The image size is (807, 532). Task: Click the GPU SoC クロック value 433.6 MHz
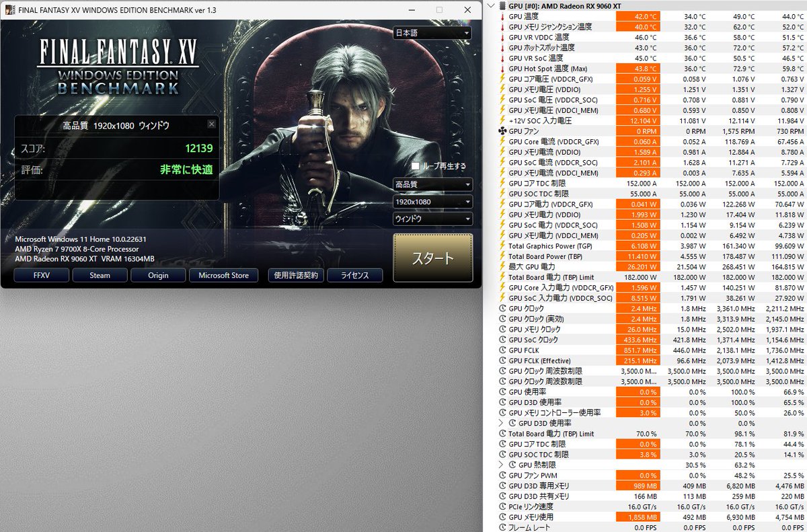pyautogui.click(x=638, y=340)
